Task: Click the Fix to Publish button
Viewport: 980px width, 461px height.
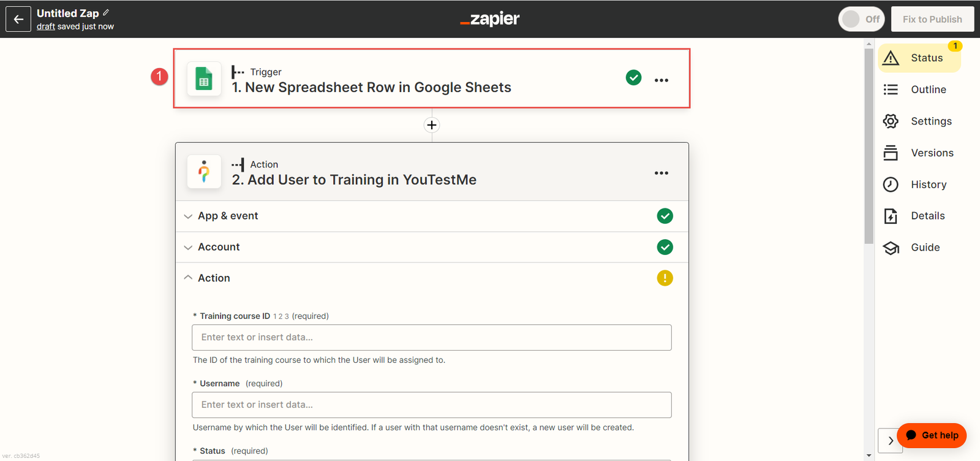Action: 932,19
